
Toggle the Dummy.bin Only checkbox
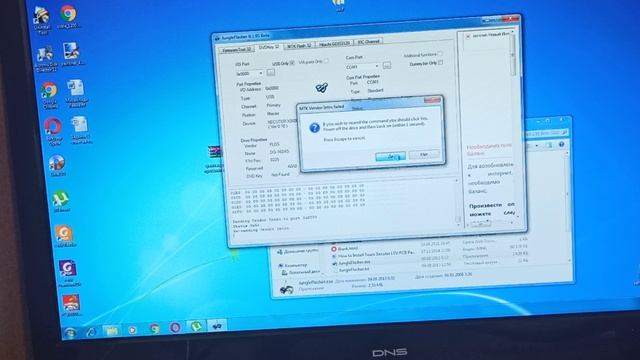(x=440, y=63)
